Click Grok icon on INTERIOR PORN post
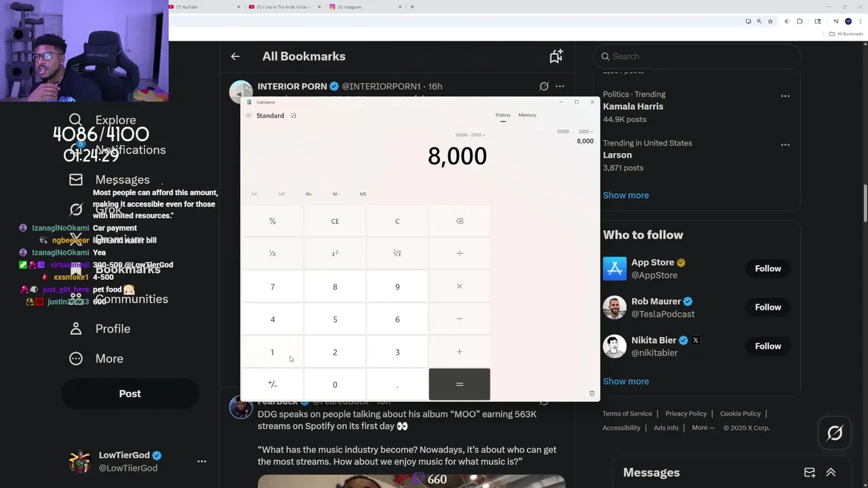Screen dimensions: 868x488 544,86
